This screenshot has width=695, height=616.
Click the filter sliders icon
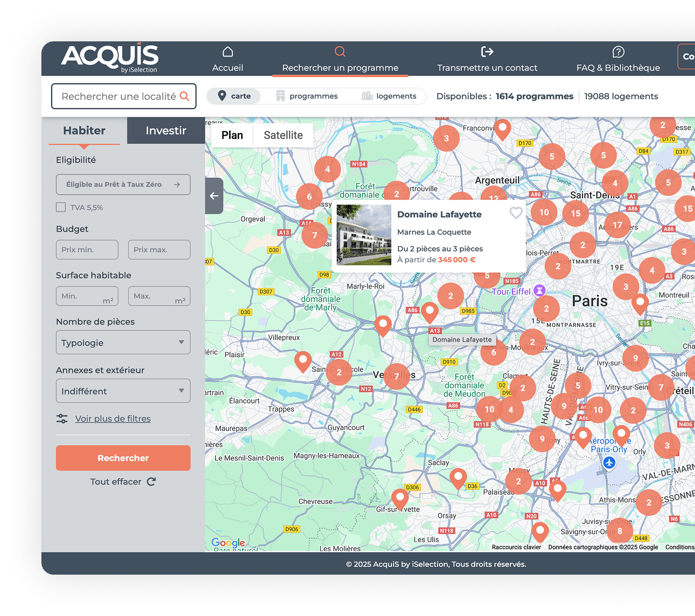[x=62, y=419]
